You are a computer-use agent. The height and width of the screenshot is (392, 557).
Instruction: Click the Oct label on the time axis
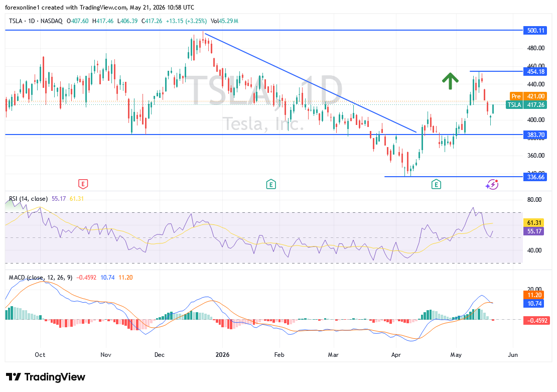pos(40,355)
